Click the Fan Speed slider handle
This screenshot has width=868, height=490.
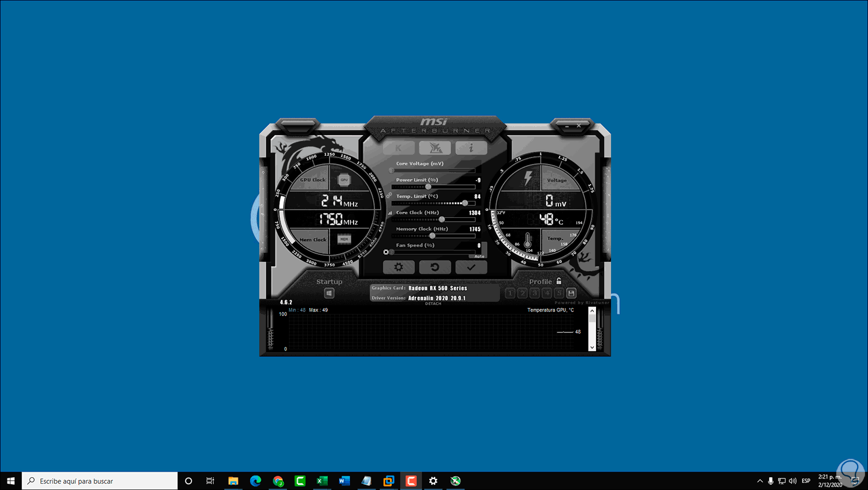click(392, 252)
